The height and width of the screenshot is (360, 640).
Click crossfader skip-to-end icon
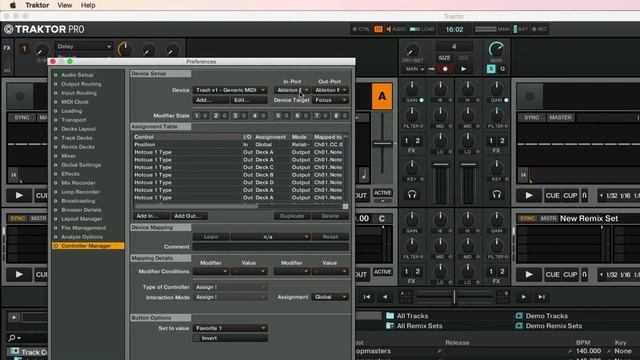pos(542,297)
